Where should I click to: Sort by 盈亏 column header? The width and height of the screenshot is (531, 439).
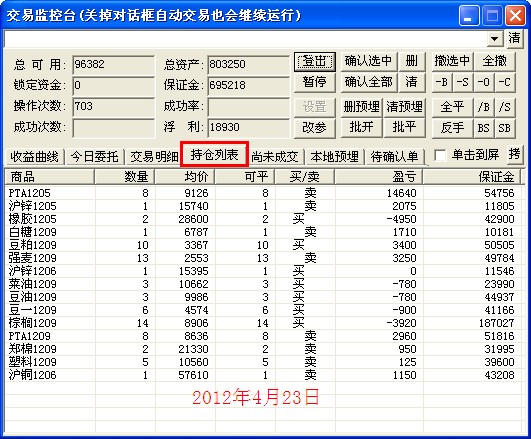point(379,177)
